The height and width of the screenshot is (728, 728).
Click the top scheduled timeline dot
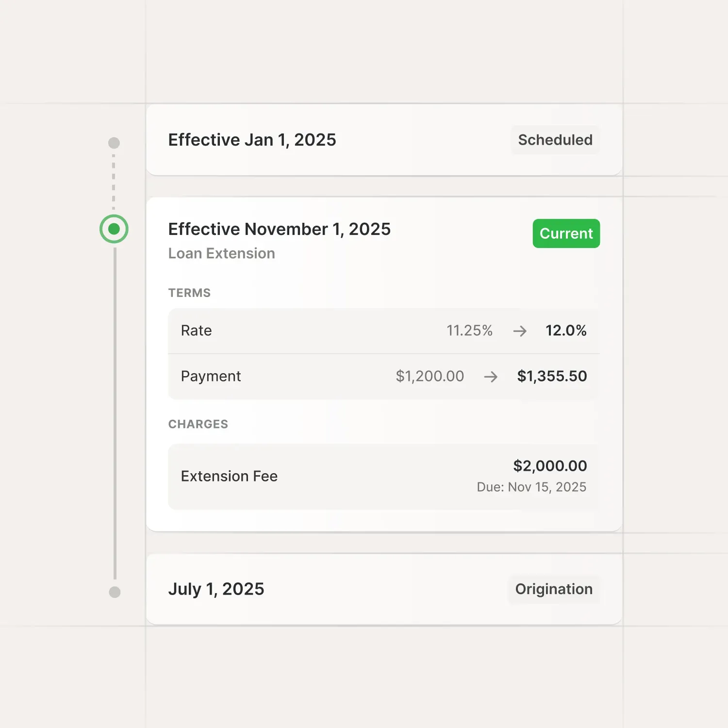tap(114, 143)
